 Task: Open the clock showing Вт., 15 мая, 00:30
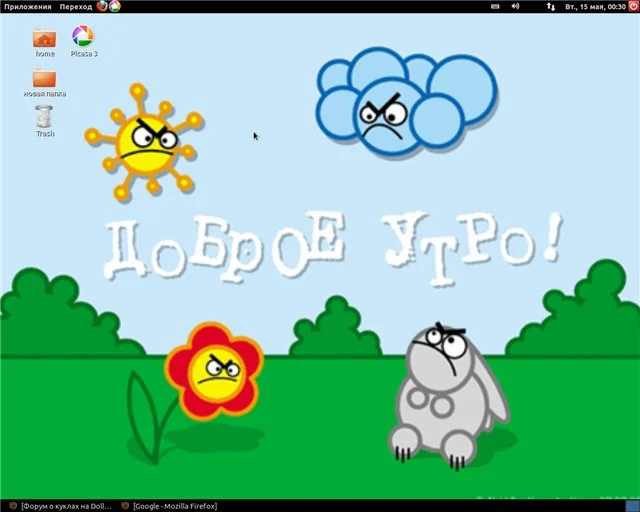coord(596,7)
